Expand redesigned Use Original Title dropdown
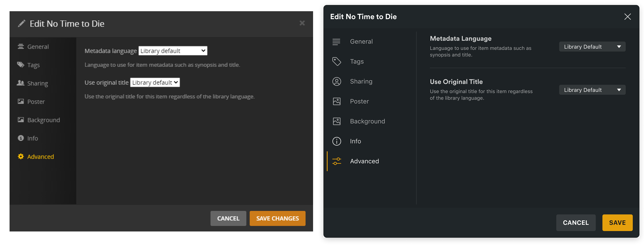 point(592,90)
